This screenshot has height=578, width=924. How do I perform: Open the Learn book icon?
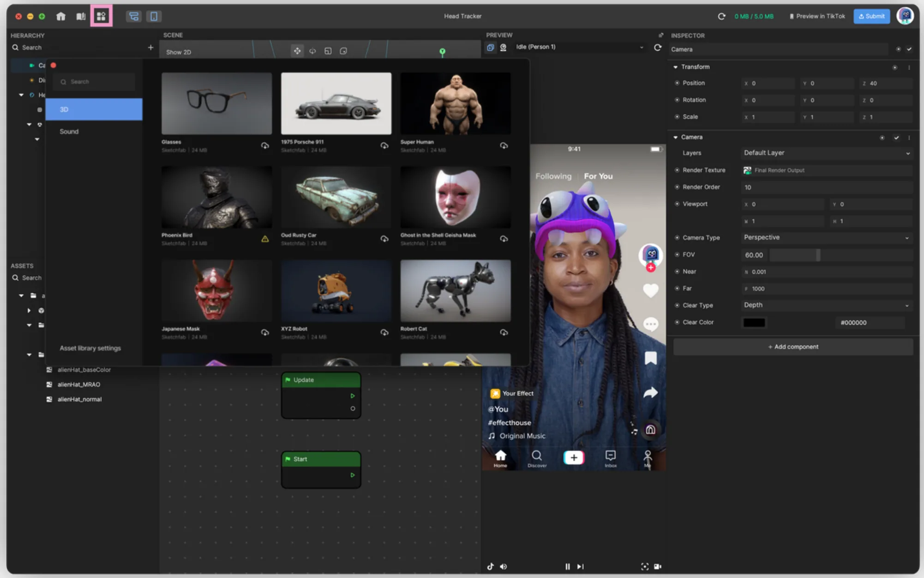click(x=81, y=17)
